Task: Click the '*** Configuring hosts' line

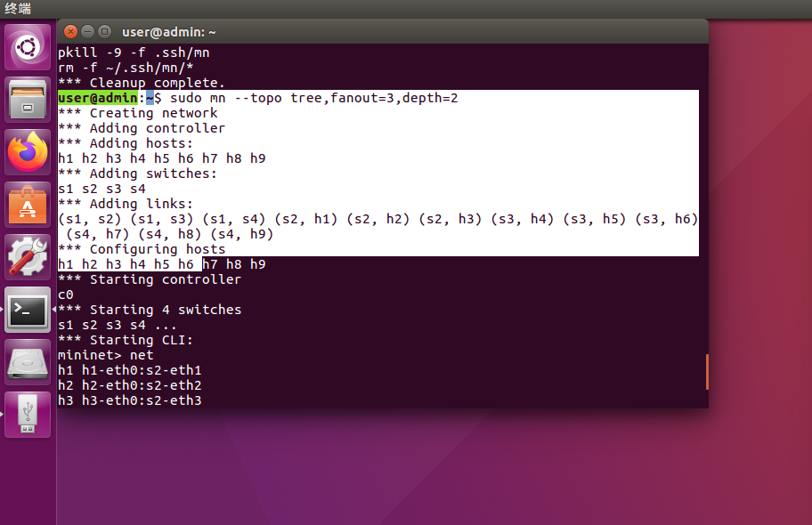Action: (x=142, y=249)
